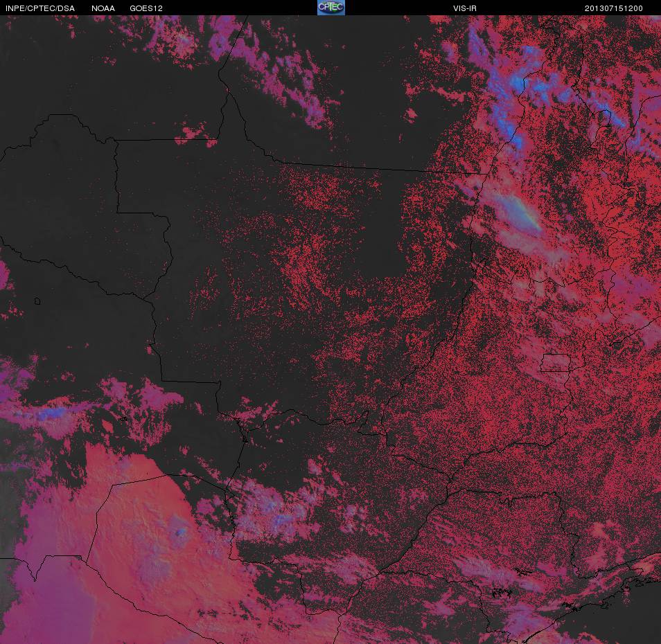Click the INPE/CPTEC/DSA header text
The image size is (661, 644).
pos(40,8)
